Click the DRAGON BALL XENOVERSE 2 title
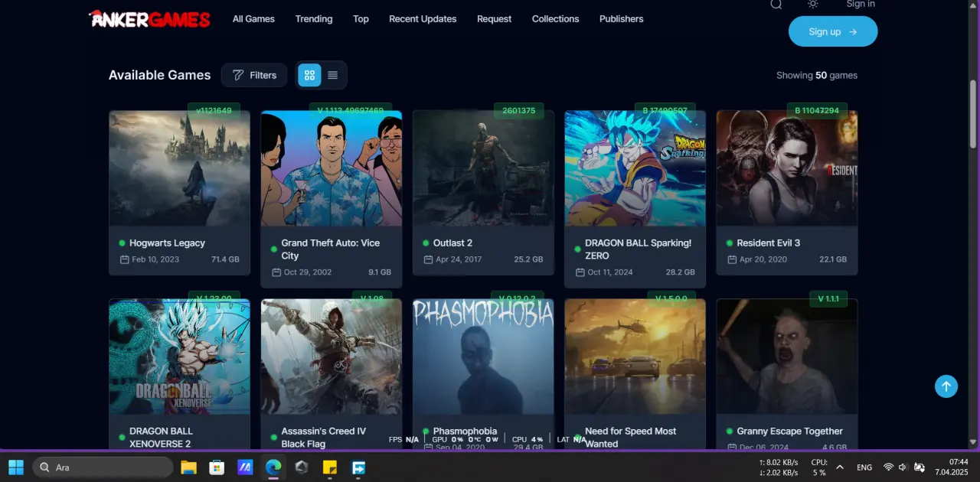Image resolution: width=980 pixels, height=482 pixels. click(x=160, y=438)
